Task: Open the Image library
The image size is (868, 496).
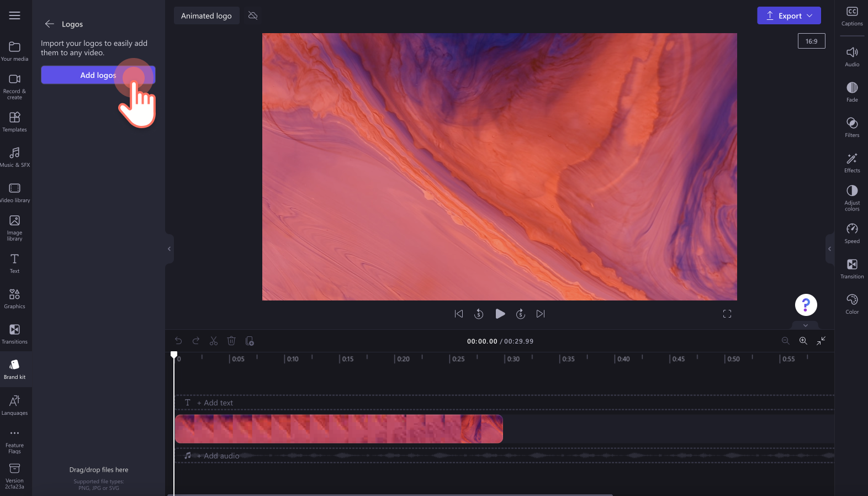Action: [x=15, y=228]
